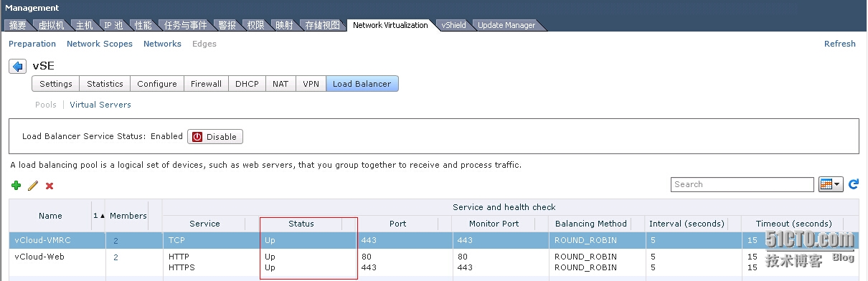Open the Network Scopes section

click(x=100, y=44)
